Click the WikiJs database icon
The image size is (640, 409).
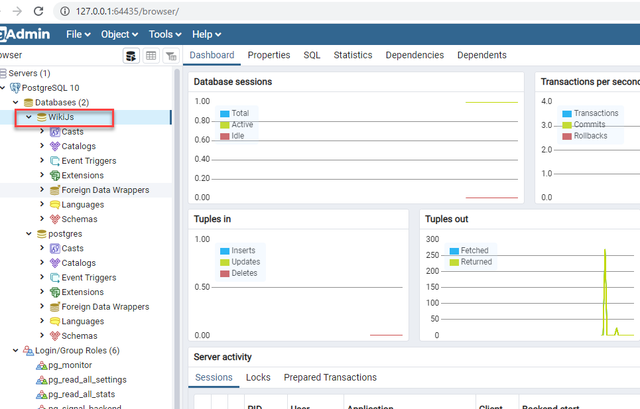(42, 117)
